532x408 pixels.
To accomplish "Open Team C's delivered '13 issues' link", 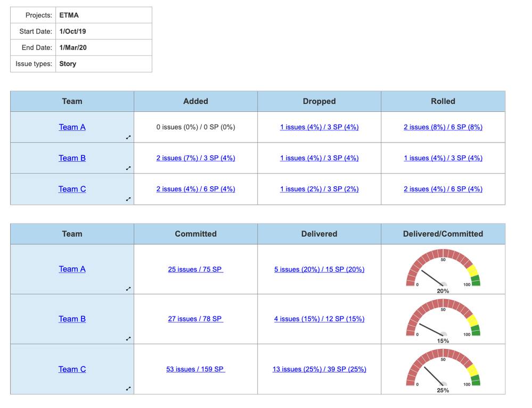I will pyautogui.click(x=319, y=369).
